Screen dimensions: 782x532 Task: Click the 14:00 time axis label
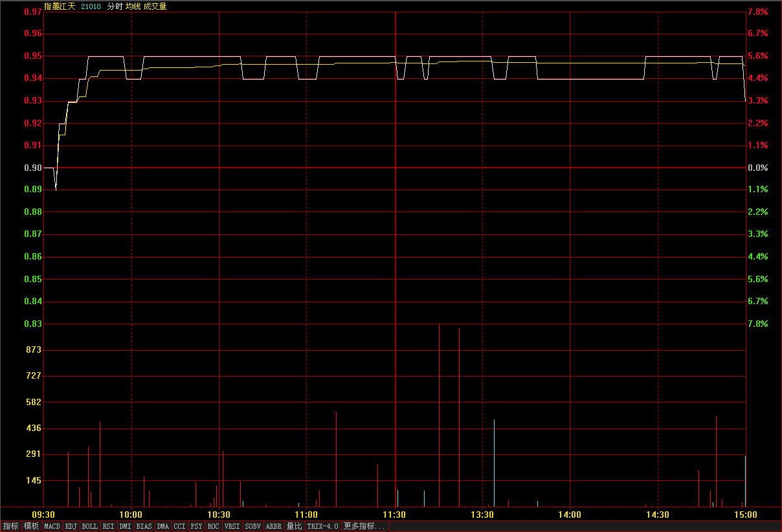[x=570, y=515]
